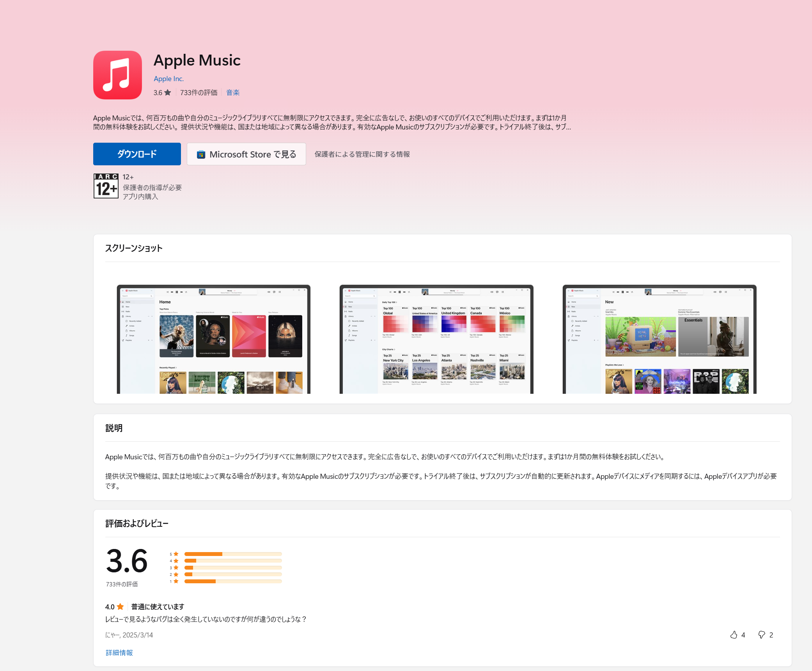
Task: Open the Daily Top 100 screenshot thumbnail
Action: coord(436,339)
